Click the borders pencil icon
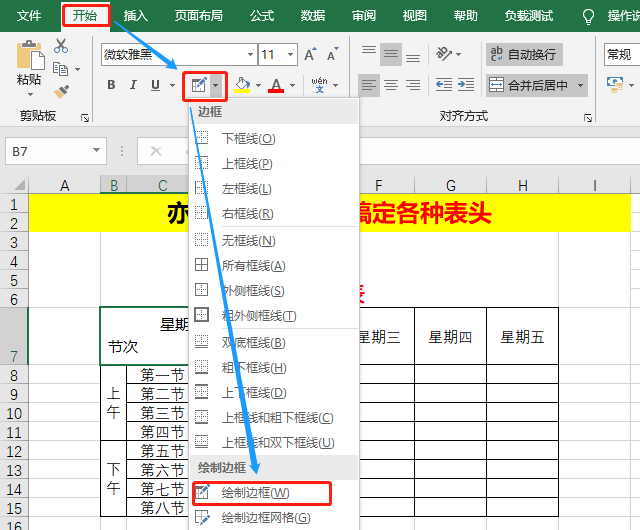The height and width of the screenshot is (530, 640). click(200, 85)
